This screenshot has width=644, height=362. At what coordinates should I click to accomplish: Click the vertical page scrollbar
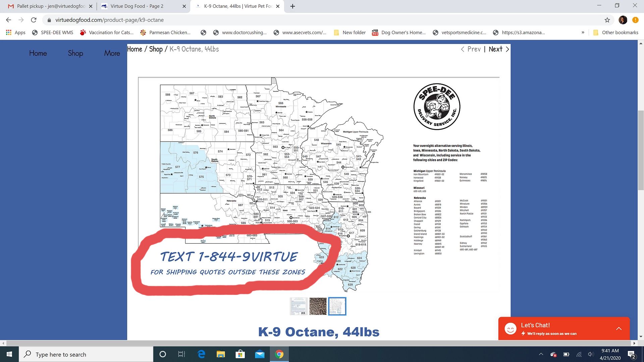coord(641,150)
